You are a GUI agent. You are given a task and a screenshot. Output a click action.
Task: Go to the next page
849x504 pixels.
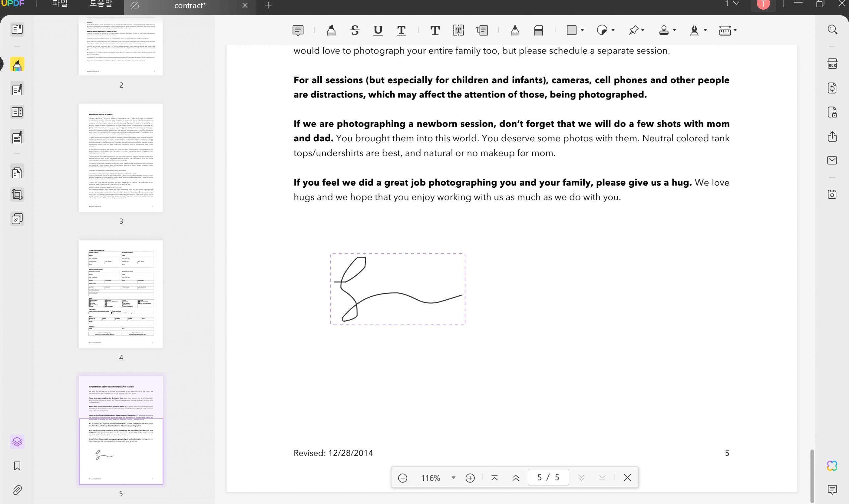(x=581, y=478)
